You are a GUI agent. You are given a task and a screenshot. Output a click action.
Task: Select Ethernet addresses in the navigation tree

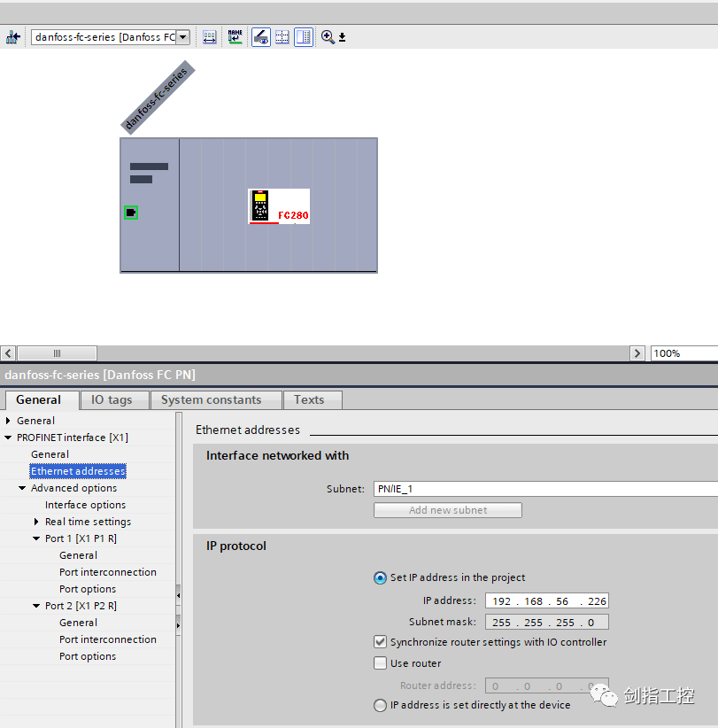point(78,470)
